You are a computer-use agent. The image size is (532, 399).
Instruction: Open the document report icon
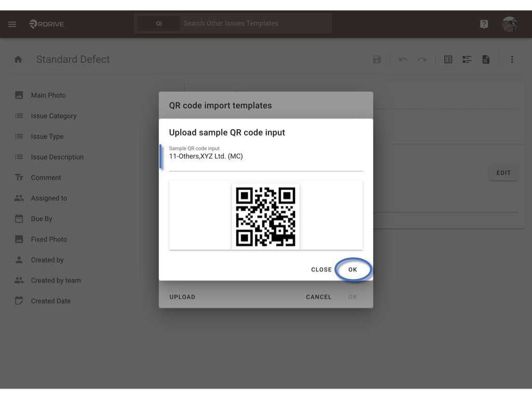point(486,60)
